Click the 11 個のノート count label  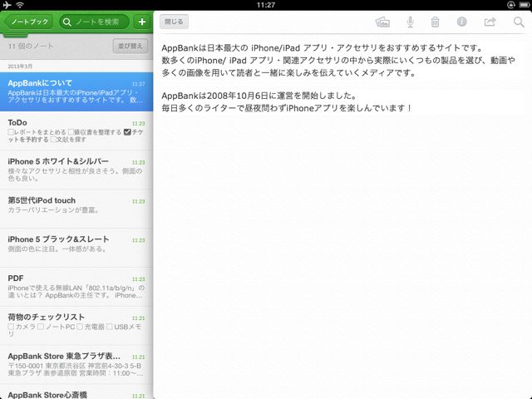coord(31,47)
